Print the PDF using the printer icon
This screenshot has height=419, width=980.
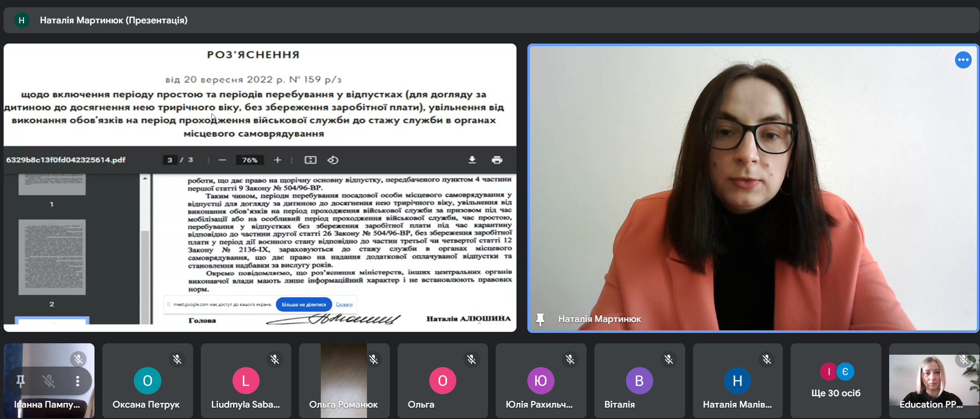(497, 160)
